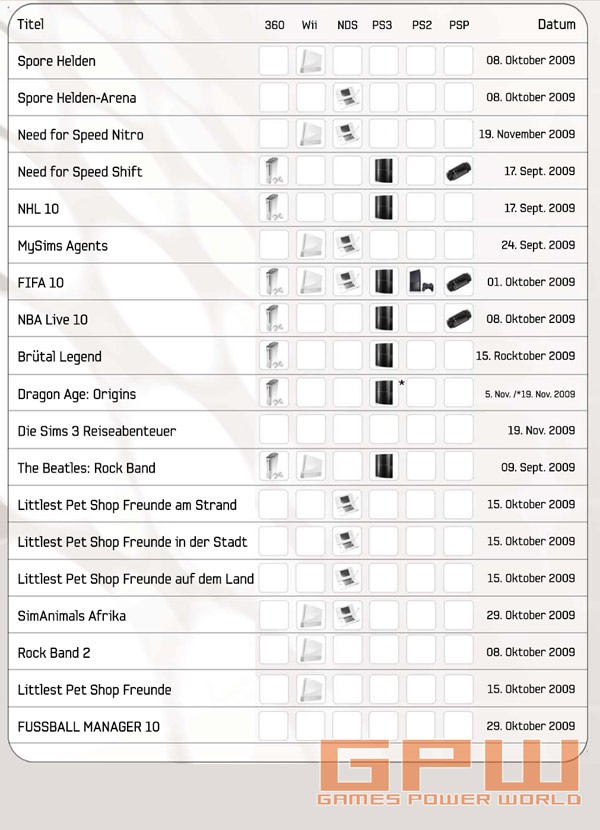Image resolution: width=600 pixels, height=830 pixels.
Task: Click the MySims Agents title
Action: pyautogui.click(x=62, y=246)
